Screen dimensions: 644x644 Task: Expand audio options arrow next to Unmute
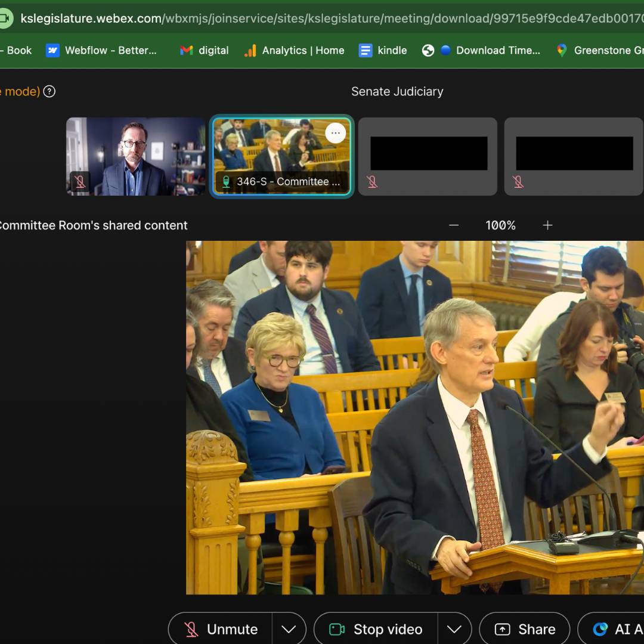pos(289,629)
